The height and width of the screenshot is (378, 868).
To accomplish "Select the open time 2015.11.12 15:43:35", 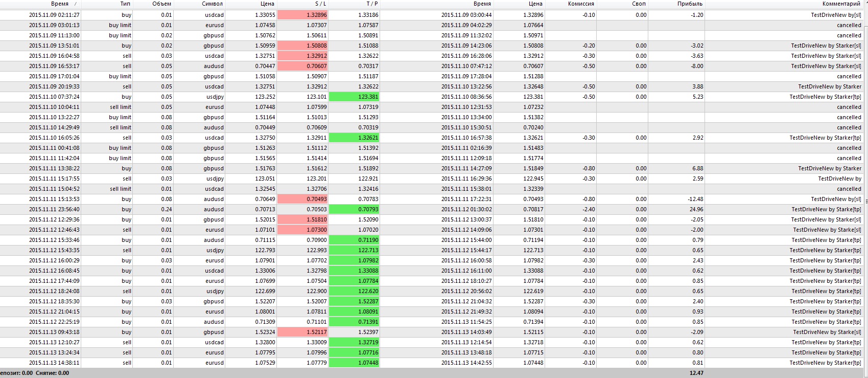I will click(x=54, y=250).
